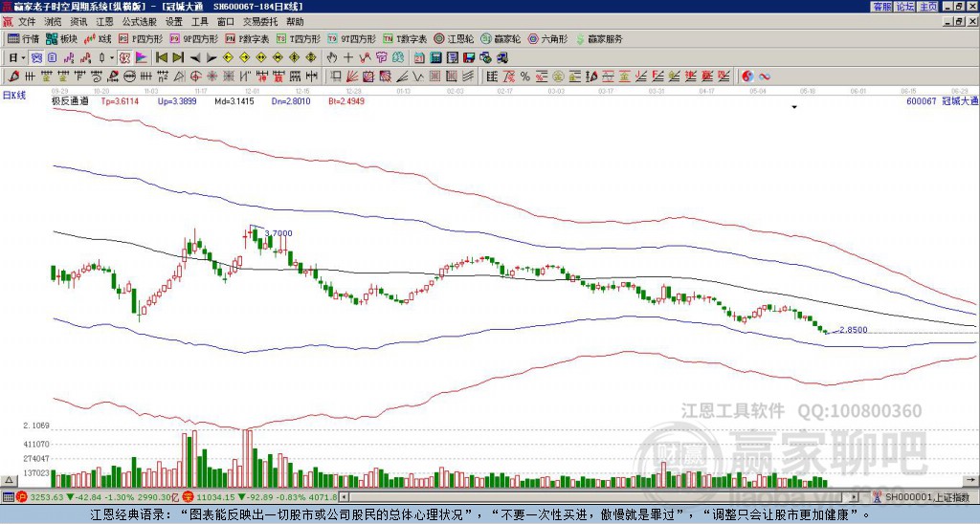Image resolution: width=980 pixels, height=524 pixels.
Task: Click the small black dropdown triangle above chart
Action: coord(794,107)
